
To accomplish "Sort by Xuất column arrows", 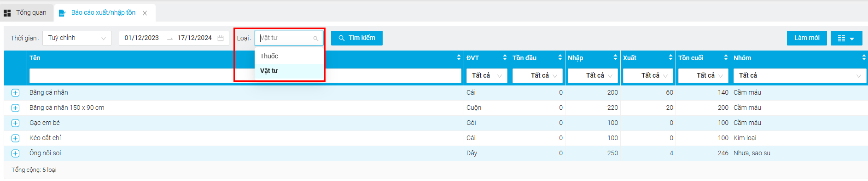I will coord(670,57).
